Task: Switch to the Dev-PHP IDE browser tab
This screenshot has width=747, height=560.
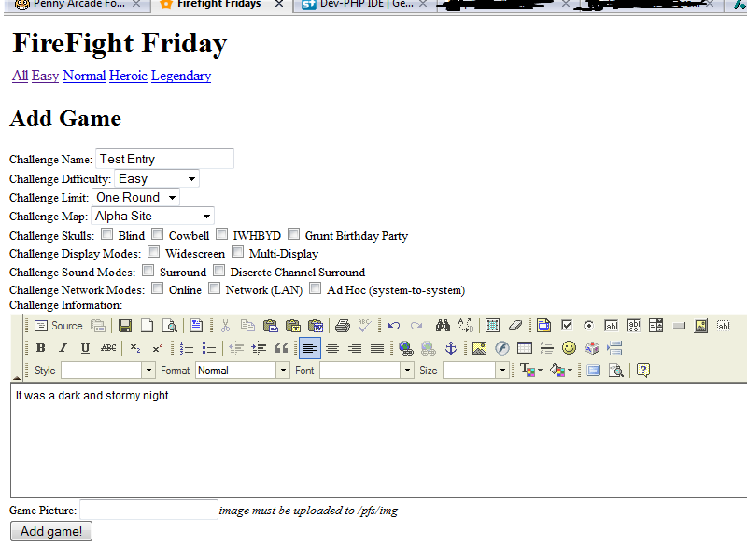Action: [x=364, y=5]
